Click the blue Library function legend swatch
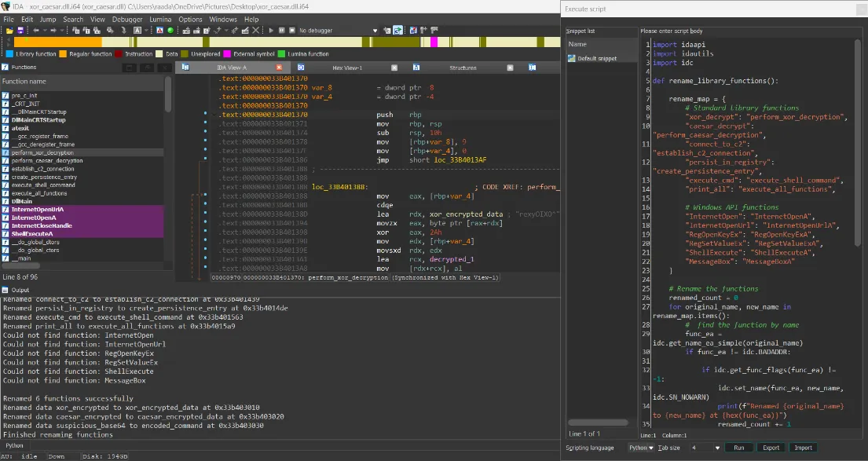The image size is (868, 461). [x=9, y=53]
